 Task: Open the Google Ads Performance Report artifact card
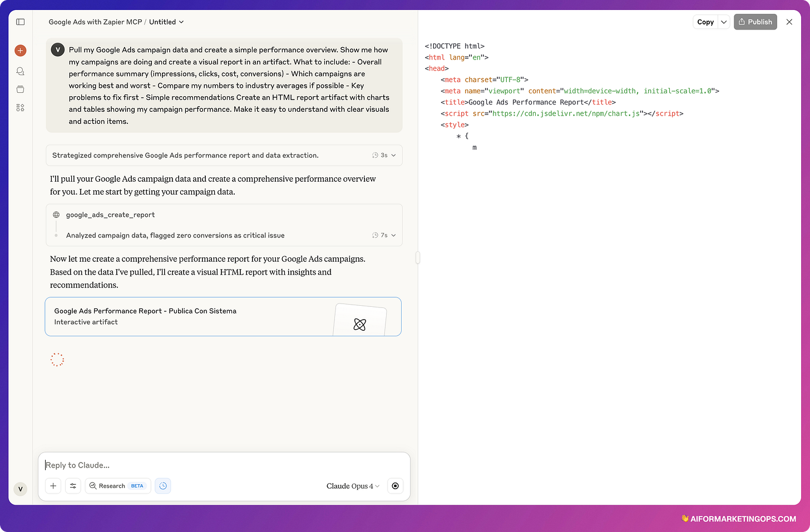(x=223, y=316)
